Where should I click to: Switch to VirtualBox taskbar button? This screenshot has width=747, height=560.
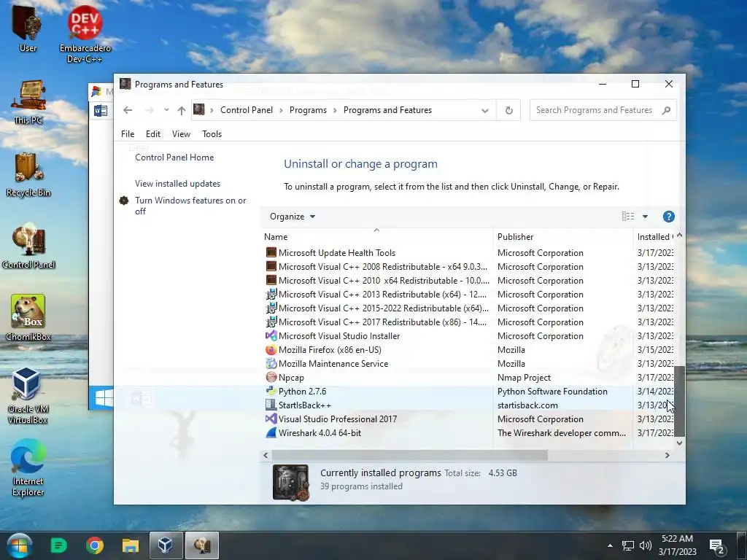pos(166,545)
